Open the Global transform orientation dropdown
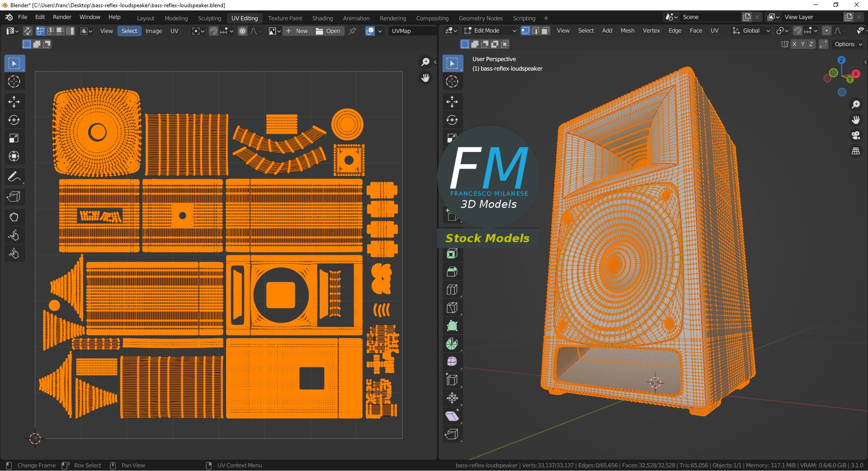The height and width of the screenshot is (471, 868). (751, 31)
